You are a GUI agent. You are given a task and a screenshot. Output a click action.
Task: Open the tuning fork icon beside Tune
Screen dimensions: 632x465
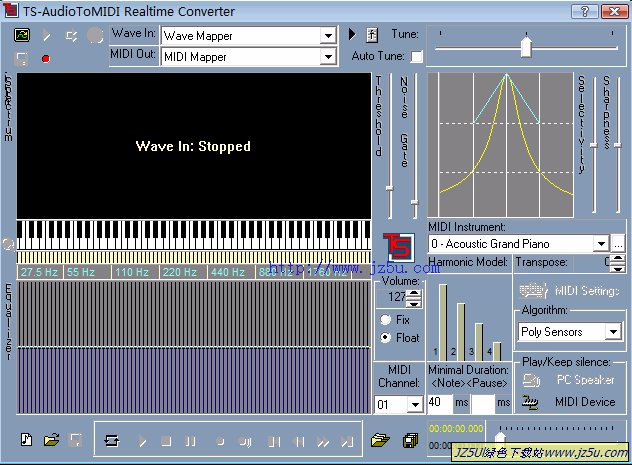(x=372, y=35)
